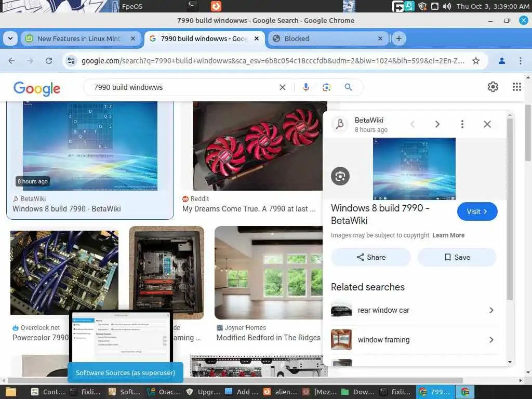
Task: Click the date and time clock
Action: [493, 6]
